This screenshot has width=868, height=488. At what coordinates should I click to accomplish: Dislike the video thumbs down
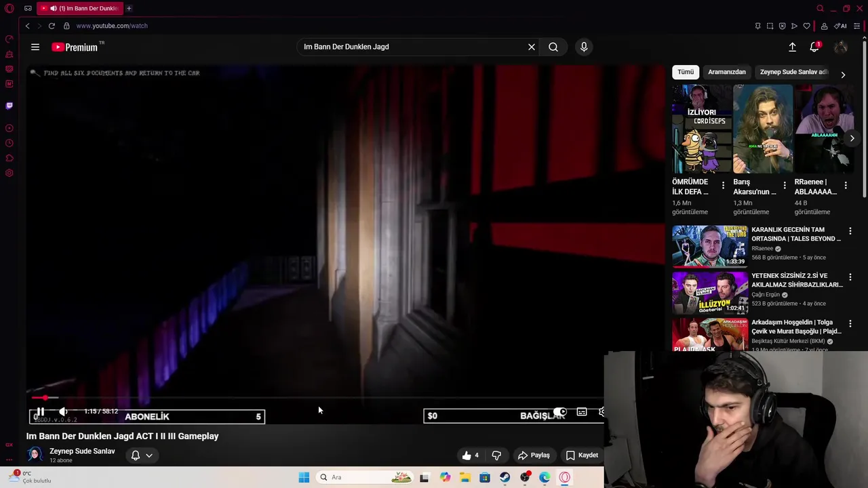[496, 455]
